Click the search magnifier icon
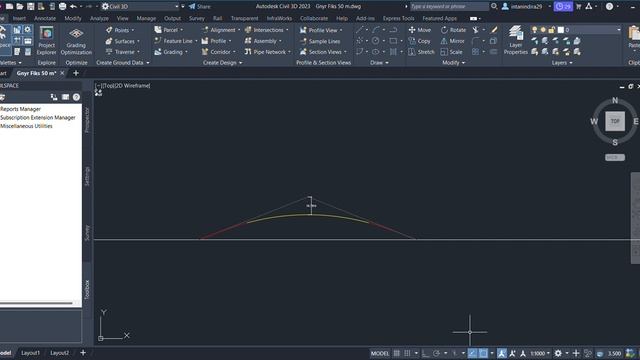The width and height of the screenshot is (640, 360). click(494, 7)
